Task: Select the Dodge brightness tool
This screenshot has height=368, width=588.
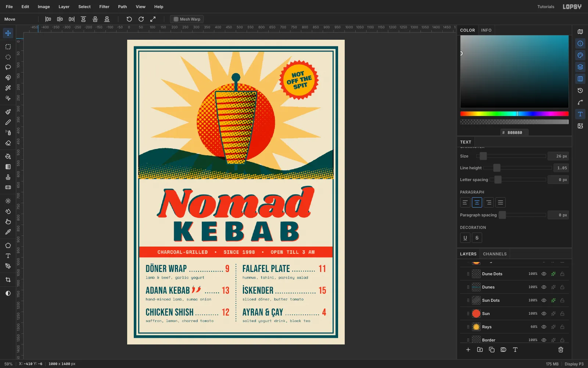Action: point(8,201)
